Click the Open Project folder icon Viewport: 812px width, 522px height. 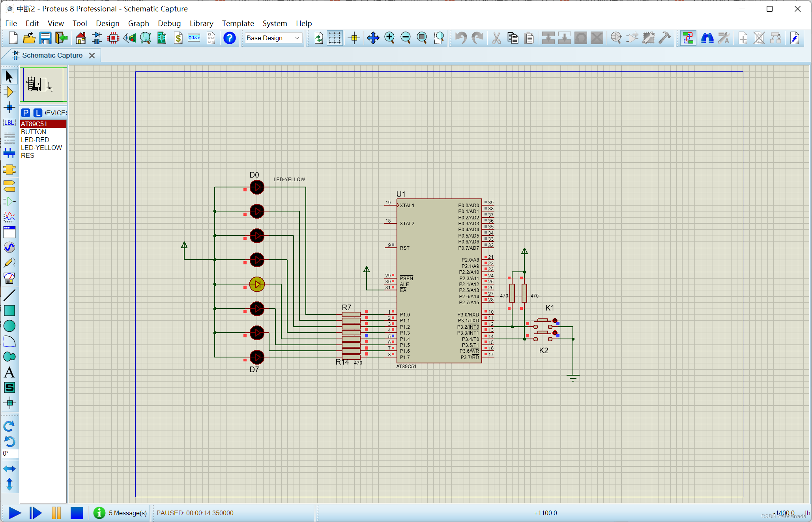coord(29,38)
